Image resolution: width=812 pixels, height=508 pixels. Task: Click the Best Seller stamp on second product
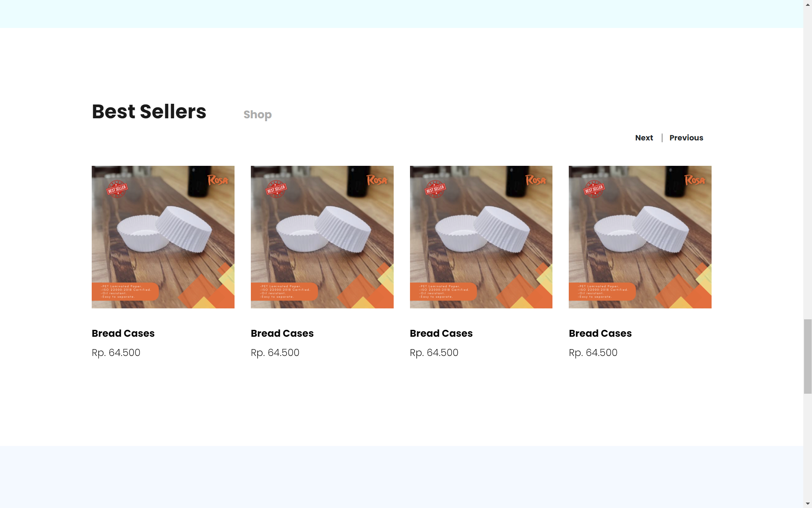point(276,189)
